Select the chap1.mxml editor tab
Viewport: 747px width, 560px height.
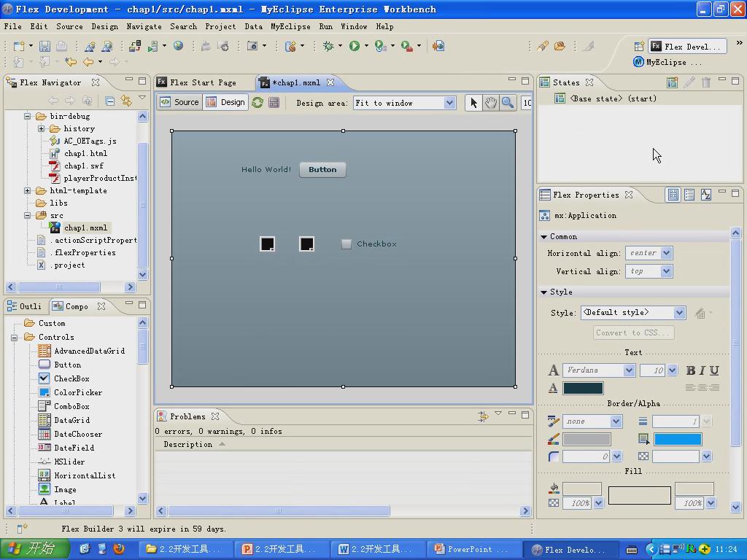click(x=296, y=82)
